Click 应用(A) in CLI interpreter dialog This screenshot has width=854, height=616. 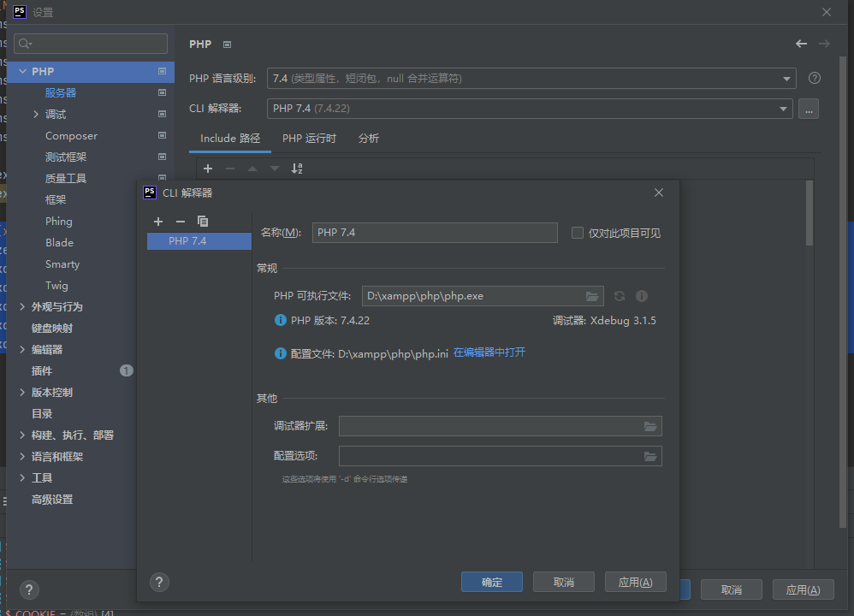click(636, 583)
